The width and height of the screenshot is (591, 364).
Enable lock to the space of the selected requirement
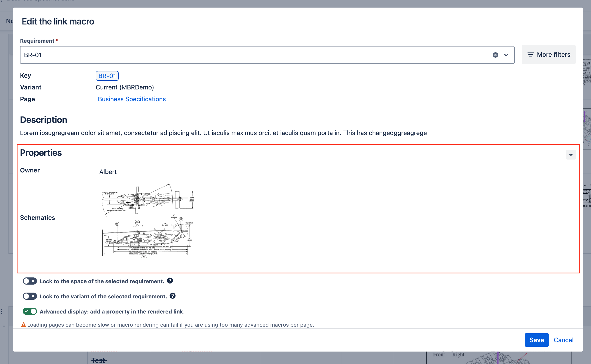(30, 281)
